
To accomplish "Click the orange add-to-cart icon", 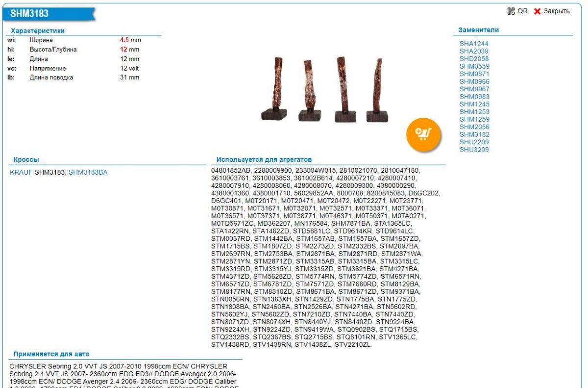I will (423, 133).
